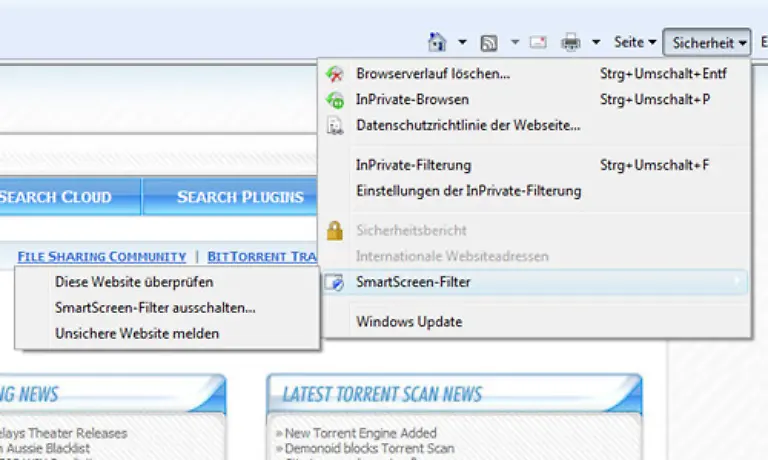Click the delete history icon beside Browserverlauf löschen
Viewport: 768px width, 460px height.
click(335, 74)
